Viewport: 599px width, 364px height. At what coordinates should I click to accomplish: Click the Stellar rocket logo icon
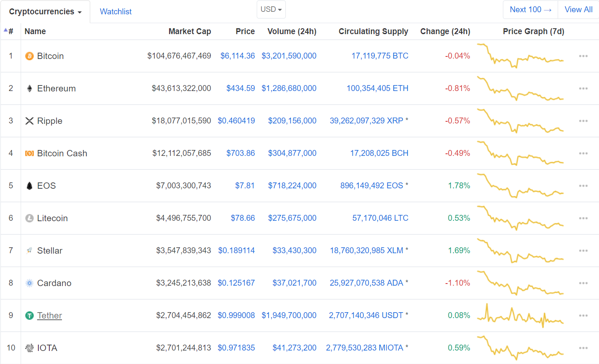30,251
